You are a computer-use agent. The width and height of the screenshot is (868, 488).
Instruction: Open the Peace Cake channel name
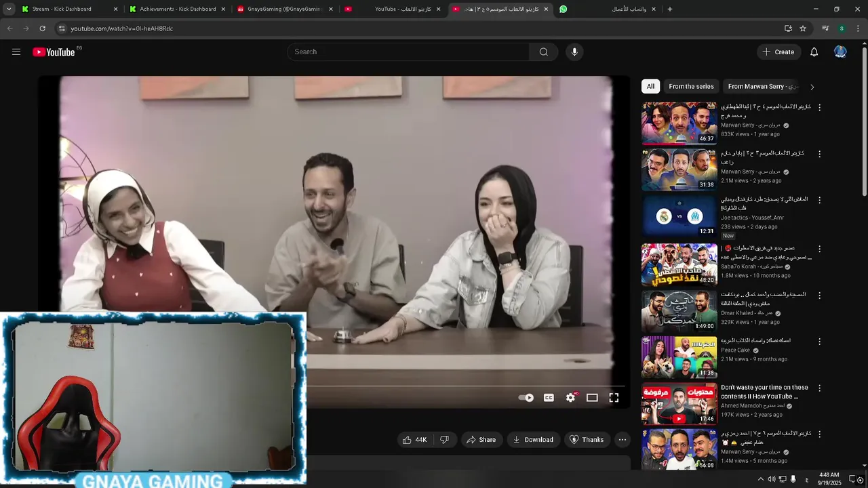(735, 350)
